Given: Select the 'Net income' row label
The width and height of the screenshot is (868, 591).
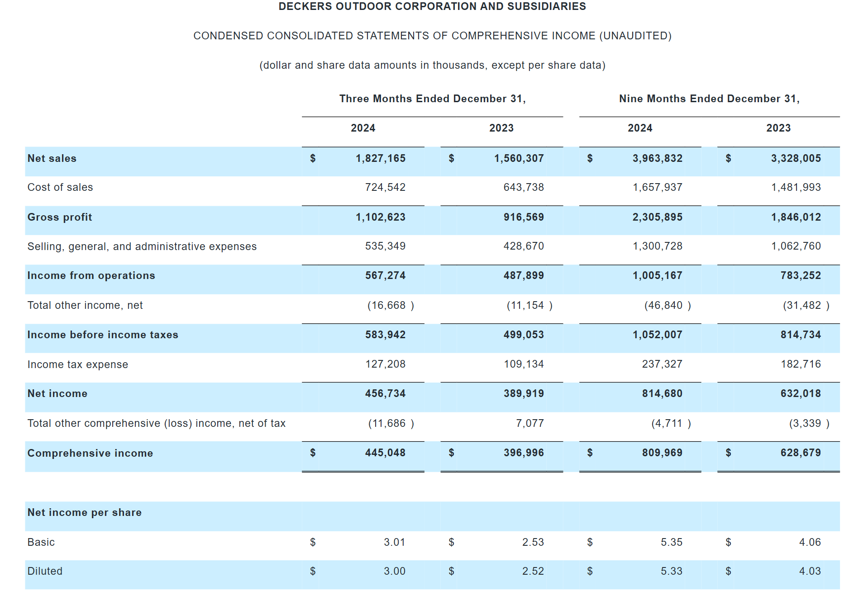Looking at the screenshot, I should 57,393.
